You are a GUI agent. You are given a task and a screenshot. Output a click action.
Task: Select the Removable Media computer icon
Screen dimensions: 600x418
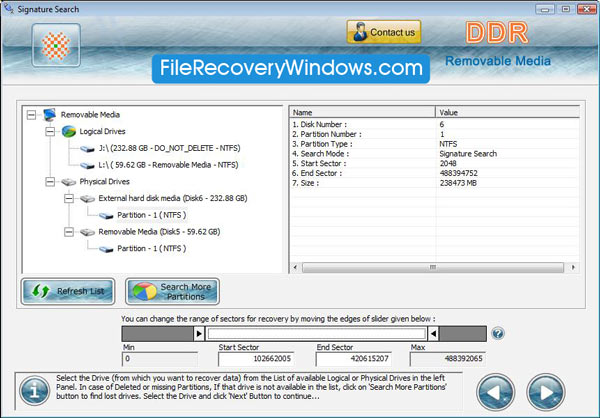point(49,114)
